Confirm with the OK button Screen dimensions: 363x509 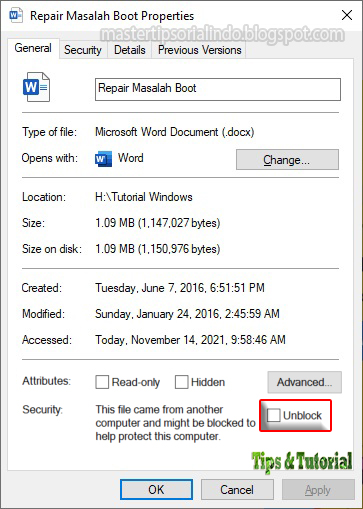click(156, 490)
